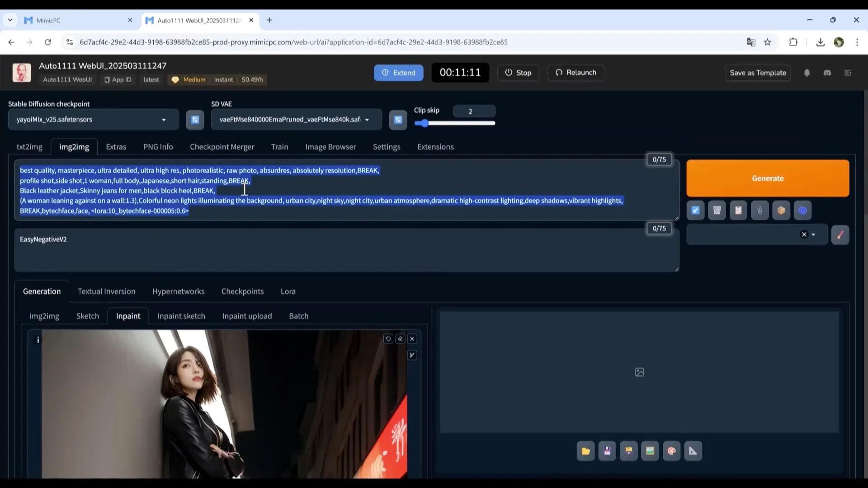Screen dimensions: 868x488
Task: Expand the SD VAE dropdown
Action: tap(367, 120)
